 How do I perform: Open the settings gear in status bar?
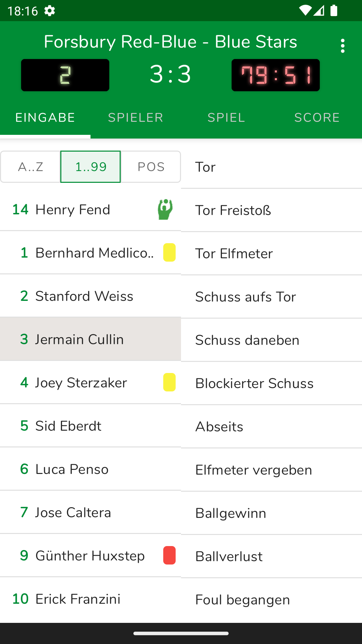pos(50,11)
